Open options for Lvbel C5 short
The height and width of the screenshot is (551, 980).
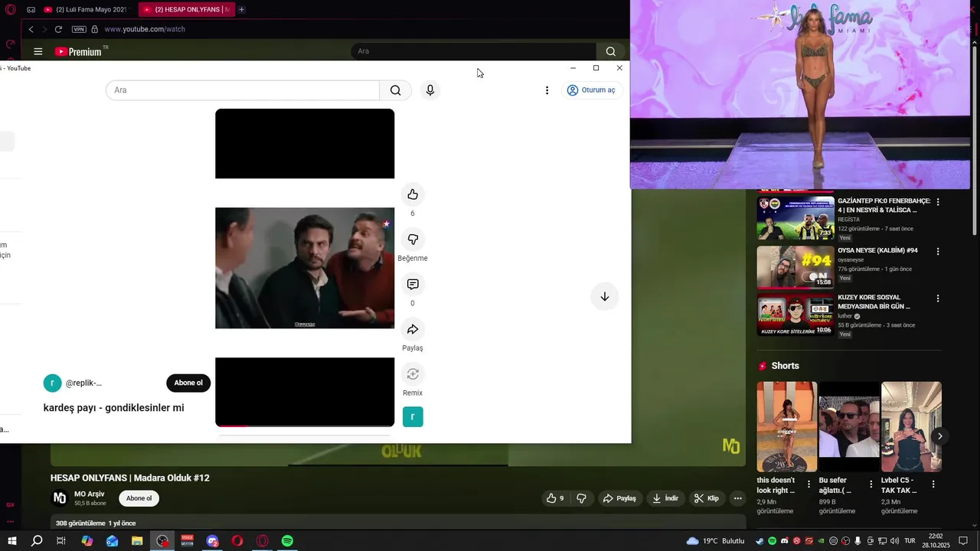point(933,484)
